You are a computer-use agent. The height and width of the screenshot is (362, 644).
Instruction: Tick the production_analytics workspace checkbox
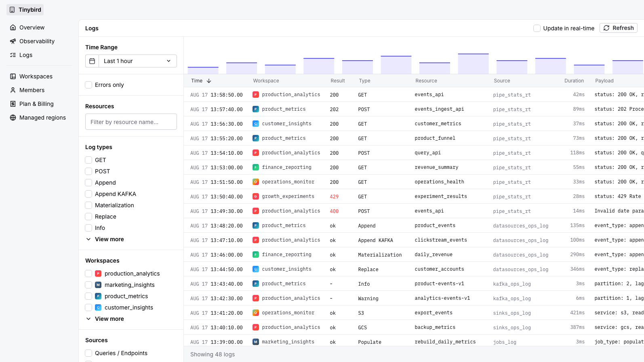coord(88,274)
